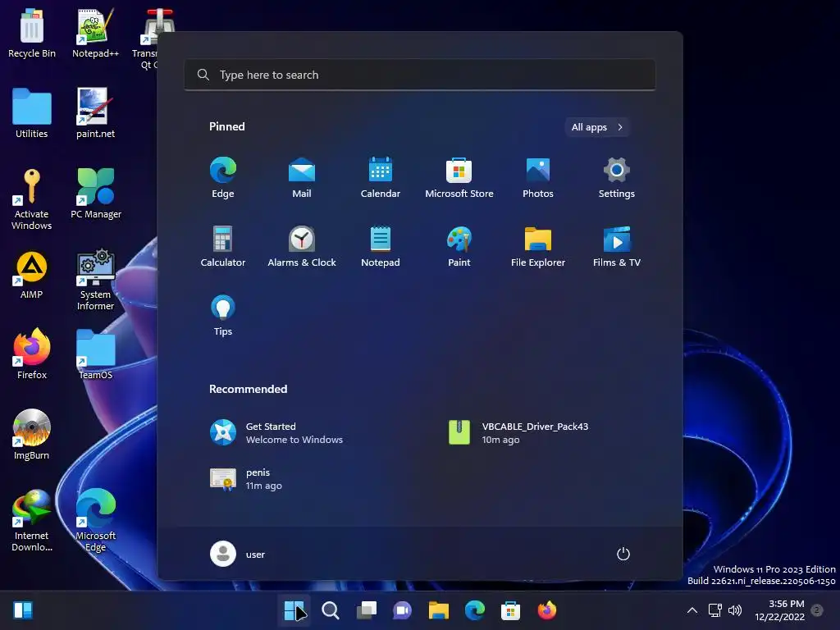
Task: Open Microsoft Store in pinned apps
Action: tap(459, 178)
